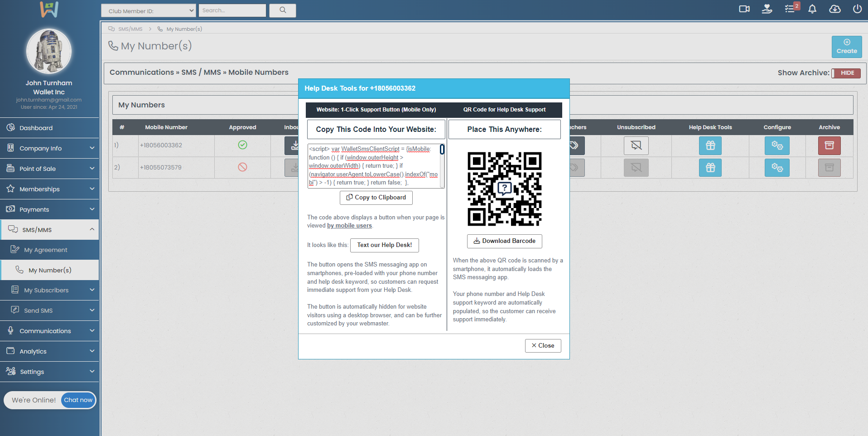Expand Company Info menu
The height and width of the screenshot is (436, 868).
click(x=49, y=148)
